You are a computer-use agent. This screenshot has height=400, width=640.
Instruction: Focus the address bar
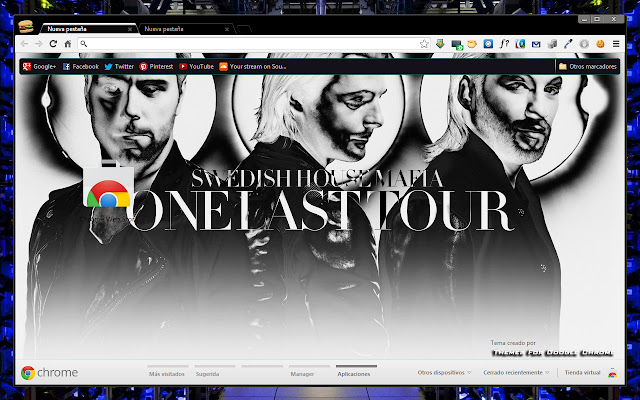click(x=253, y=44)
